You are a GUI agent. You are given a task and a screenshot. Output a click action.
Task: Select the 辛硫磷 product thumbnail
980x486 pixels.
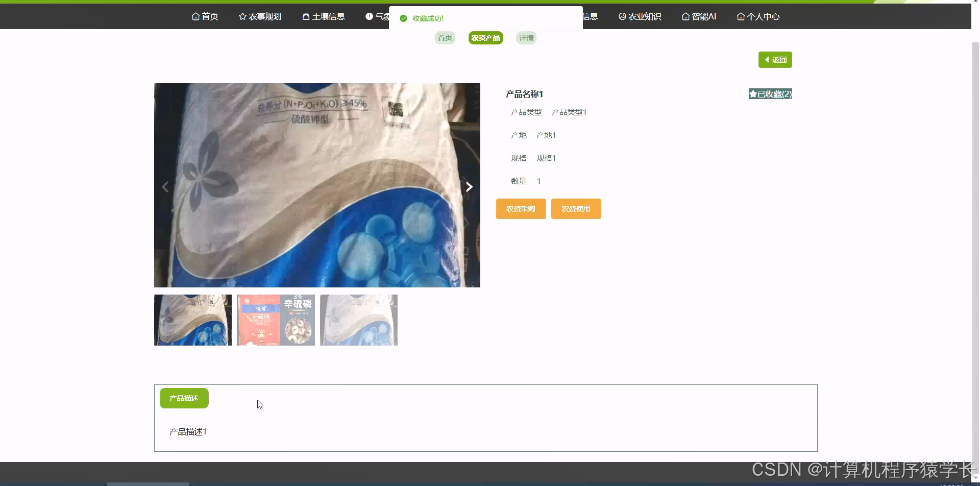pyautogui.click(x=275, y=320)
